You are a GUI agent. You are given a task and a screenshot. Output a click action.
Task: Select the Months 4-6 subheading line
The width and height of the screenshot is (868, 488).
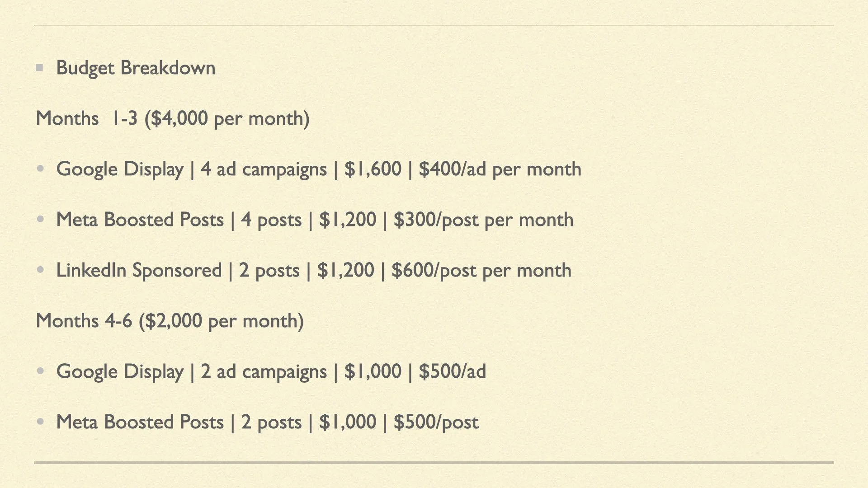pyautogui.click(x=170, y=321)
